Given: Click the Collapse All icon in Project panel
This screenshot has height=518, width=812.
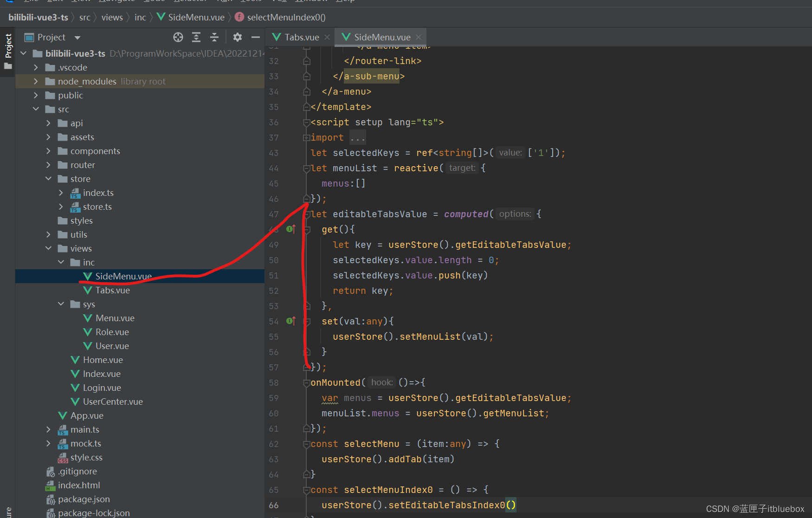Looking at the screenshot, I should click(x=214, y=37).
